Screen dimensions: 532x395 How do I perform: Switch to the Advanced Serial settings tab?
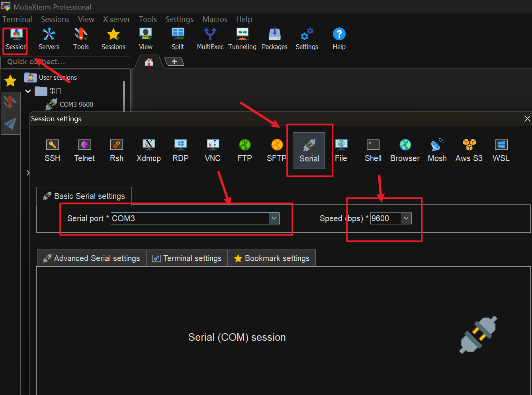[92, 258]
